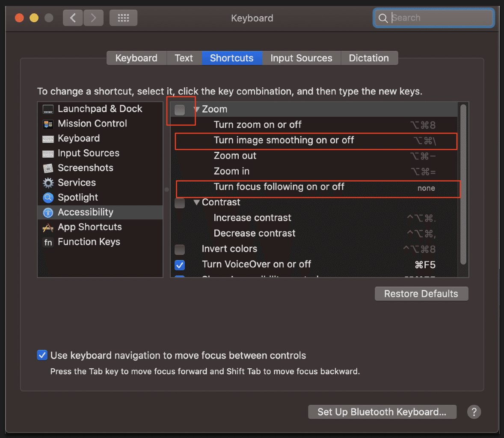Select Turn zoom on or off row
This screenshot has width=504, height=438.
(314, 124)
